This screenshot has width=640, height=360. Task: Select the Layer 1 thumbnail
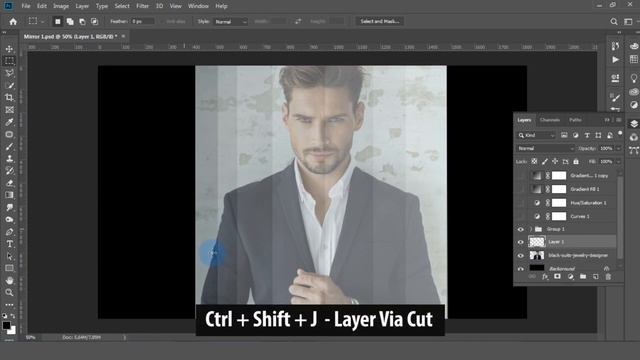pos(537,242)
